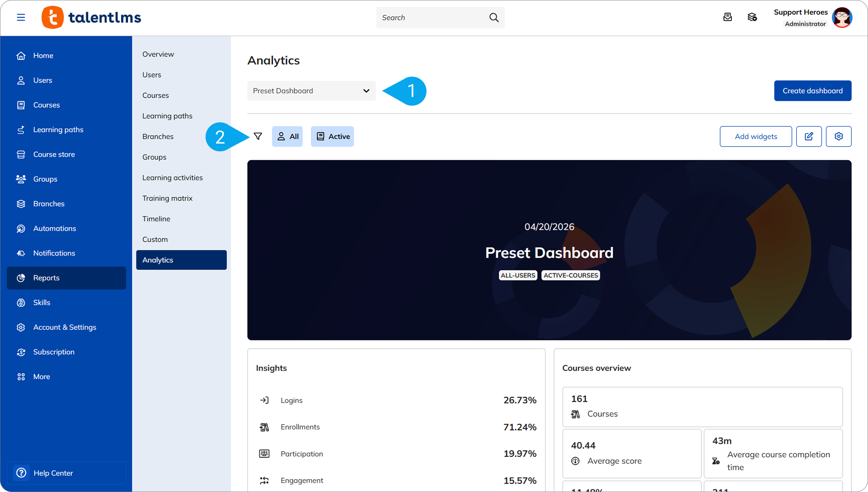Open the Branches reports submenu item

(x=158, y=136)
